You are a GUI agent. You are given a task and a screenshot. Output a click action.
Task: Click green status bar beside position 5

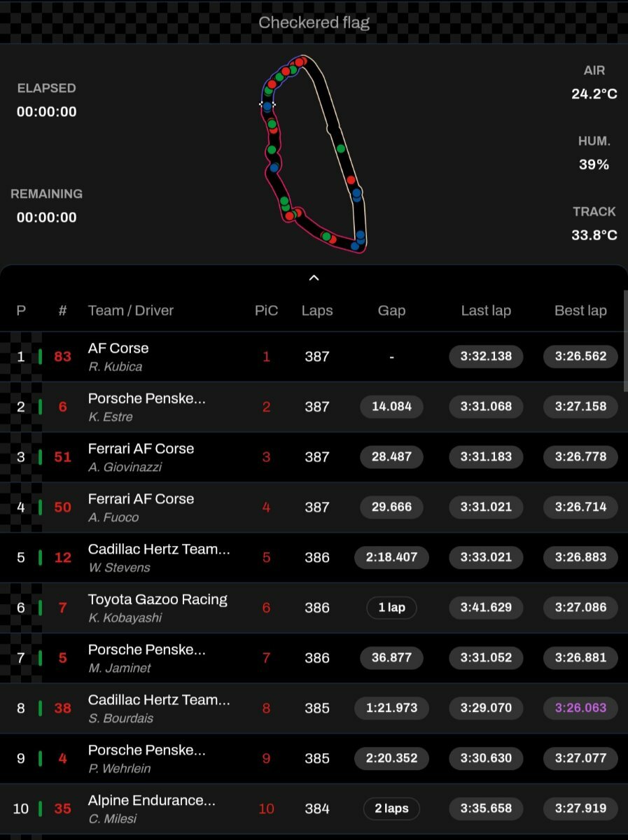40,557
